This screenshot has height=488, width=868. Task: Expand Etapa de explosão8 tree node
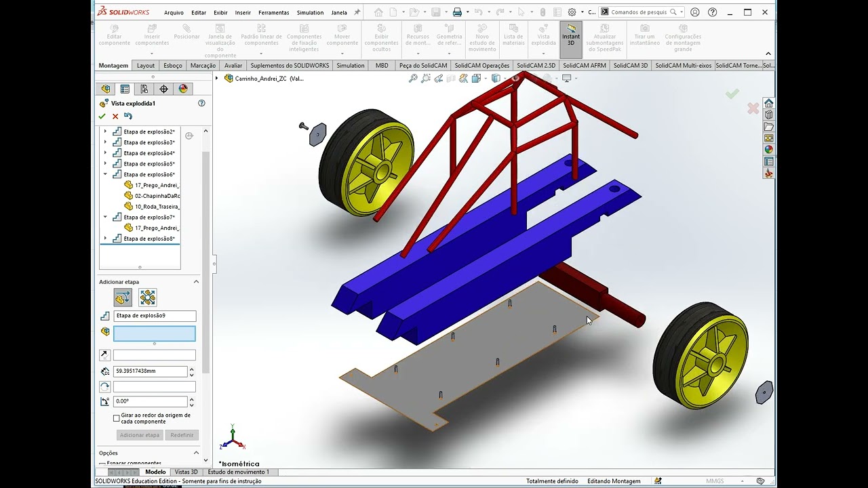coord(105,239)
